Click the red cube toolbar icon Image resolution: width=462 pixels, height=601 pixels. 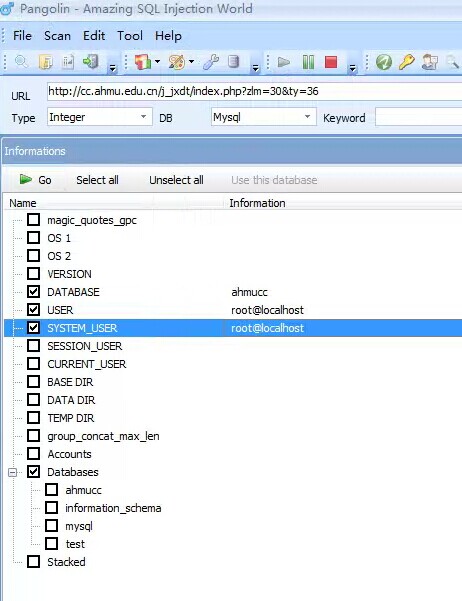(143, 62)
